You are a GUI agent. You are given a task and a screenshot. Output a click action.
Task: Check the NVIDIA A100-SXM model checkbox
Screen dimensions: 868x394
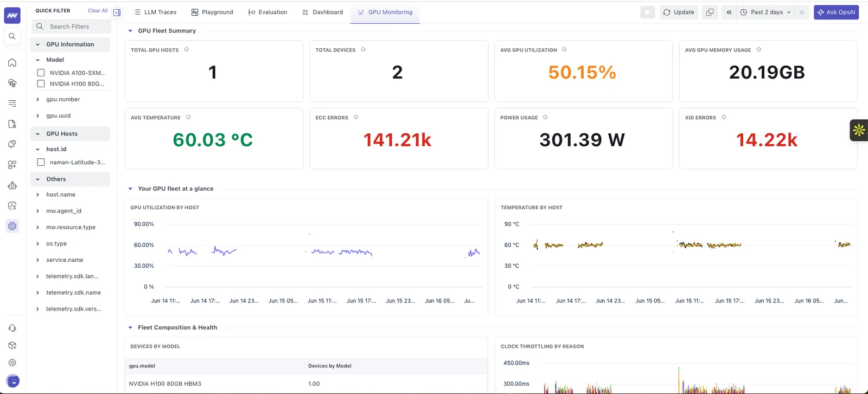pyautogui.click(x=41, y=73)
